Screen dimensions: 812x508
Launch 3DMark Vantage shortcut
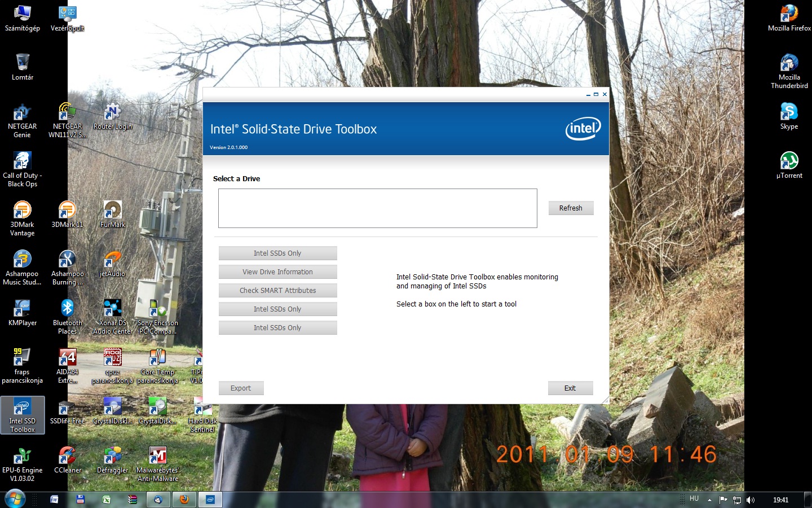click(23, 219)
